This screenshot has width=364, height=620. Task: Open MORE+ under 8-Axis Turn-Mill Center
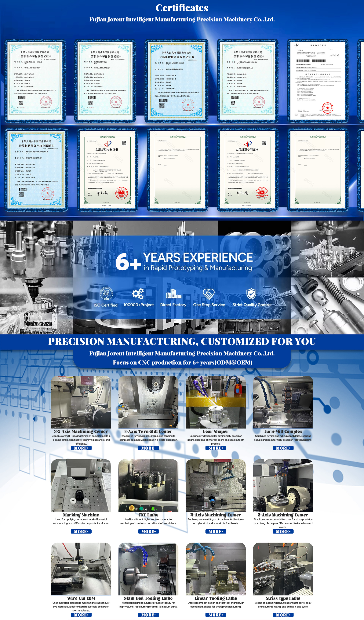[149, 448]
